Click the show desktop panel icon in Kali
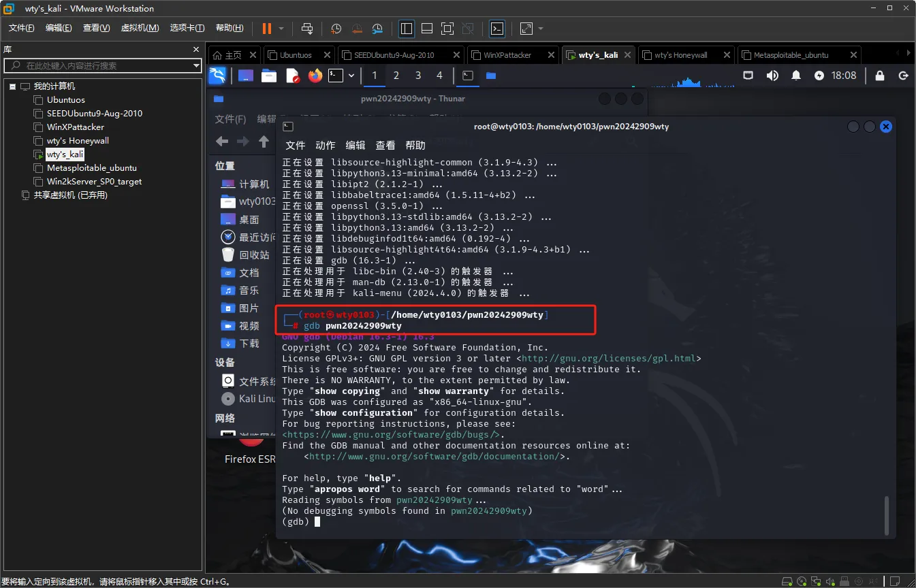916x588 pixels. 246,76
